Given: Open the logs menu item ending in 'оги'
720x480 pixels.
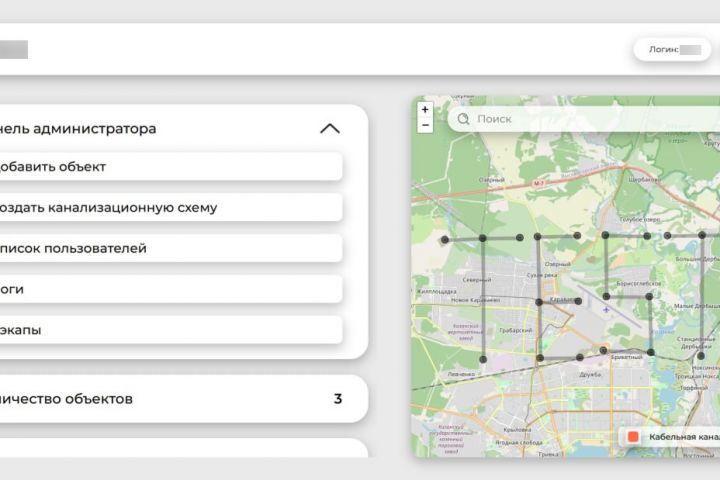Looking at the screenshot, I should [170, 289].
